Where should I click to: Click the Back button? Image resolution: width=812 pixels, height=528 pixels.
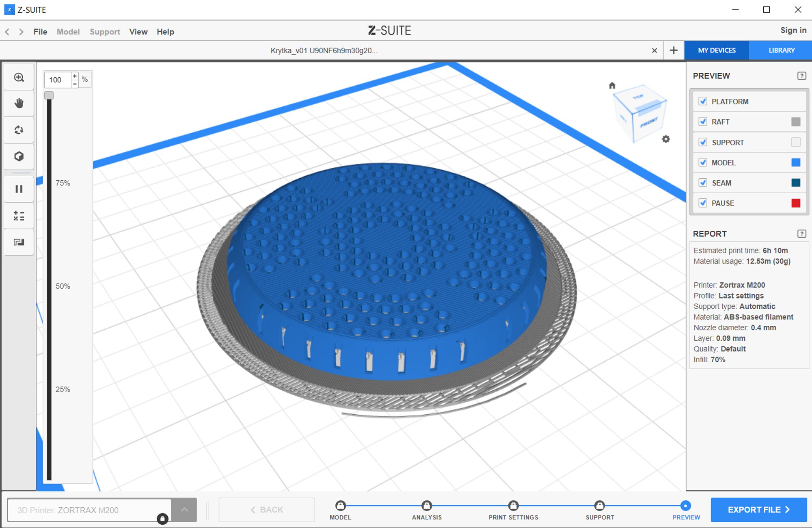[267, 510]
